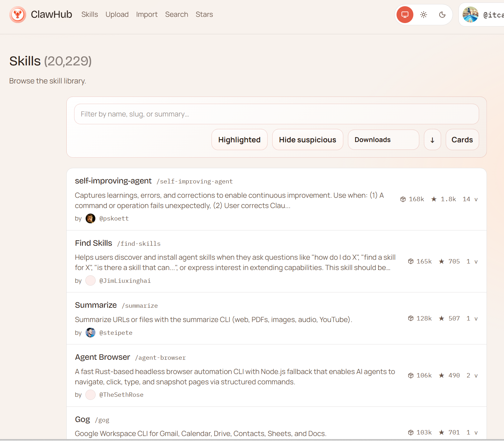Click the downloads cube icon for Find Skills
The height and width of the screenshot is (441, 504).
click(x=411, y=261)
